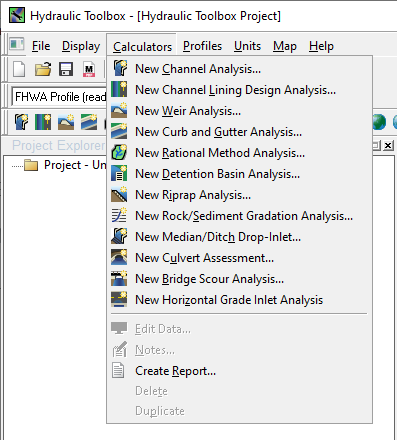Viewport: 397px width, 440px height.
Task: Open the FHWA Profile dropdown box
Action: tap(59, 97)
